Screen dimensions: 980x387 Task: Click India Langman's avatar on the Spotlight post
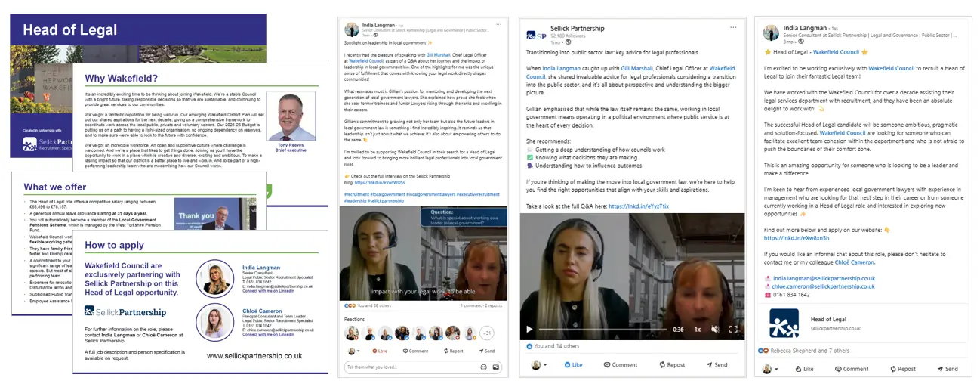pyautogui.click(x=352, y=29)
